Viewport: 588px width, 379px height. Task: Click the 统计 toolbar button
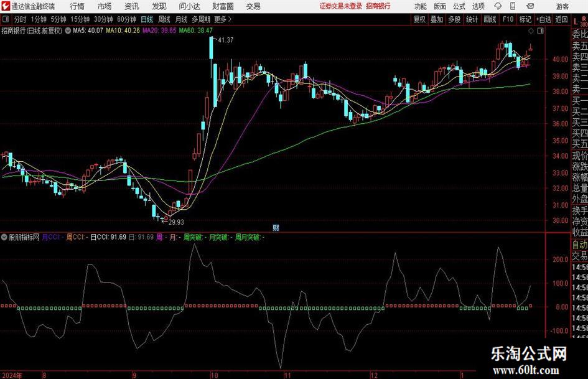pyautogui.click(x=472, y=19)
